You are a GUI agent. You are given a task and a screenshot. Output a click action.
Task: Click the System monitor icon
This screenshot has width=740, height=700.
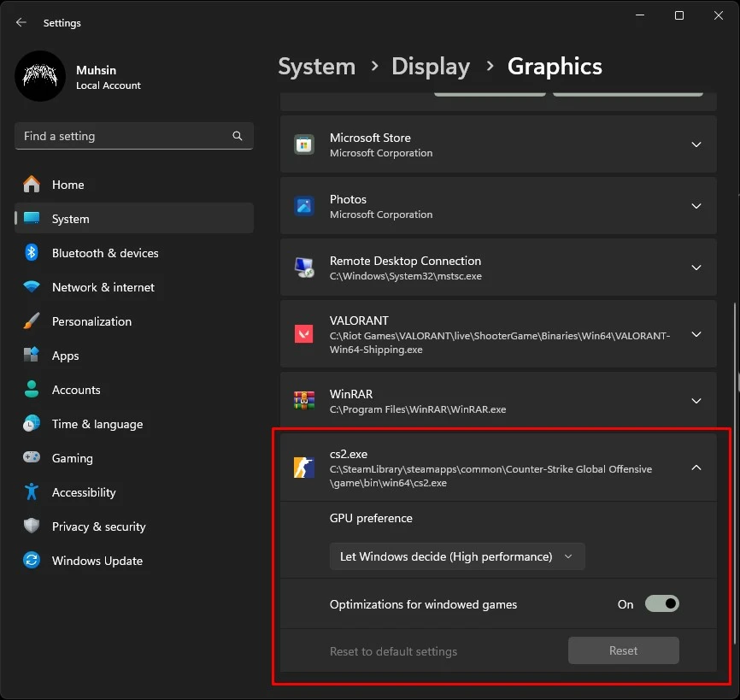(32, 218)
